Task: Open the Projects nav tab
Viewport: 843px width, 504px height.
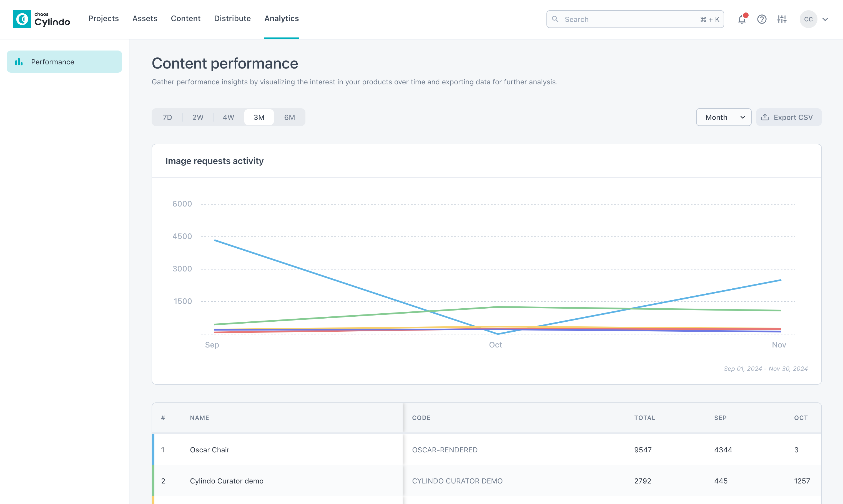Action: click(x=103, y=18)
